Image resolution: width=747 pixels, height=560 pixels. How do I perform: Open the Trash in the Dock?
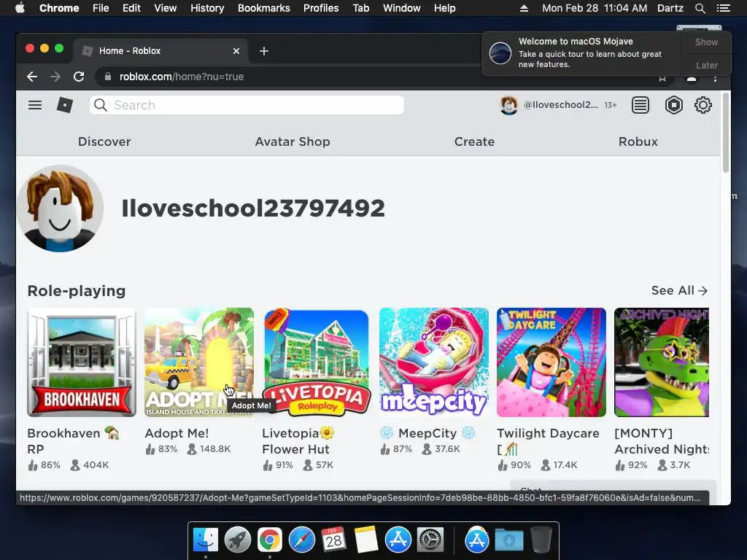tap(541, 540)
